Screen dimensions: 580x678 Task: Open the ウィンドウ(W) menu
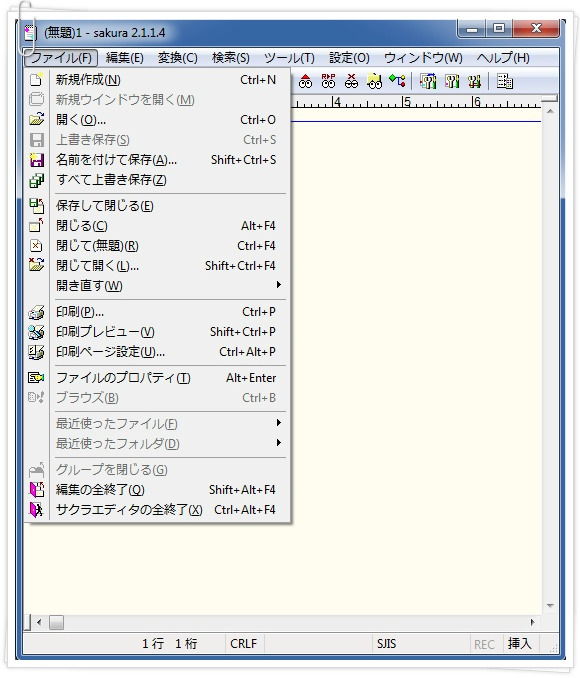(423, 58)
